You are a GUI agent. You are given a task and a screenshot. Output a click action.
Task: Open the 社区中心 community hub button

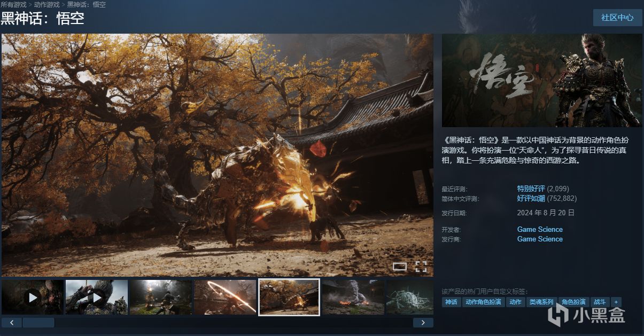pyautogui.click(x=617, y=18)
